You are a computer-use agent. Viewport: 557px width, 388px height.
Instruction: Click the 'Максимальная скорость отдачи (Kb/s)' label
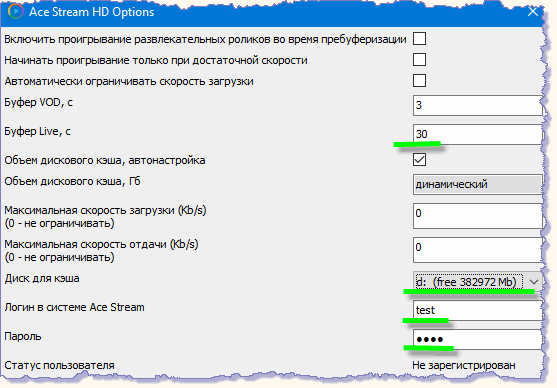click(101, 244)
